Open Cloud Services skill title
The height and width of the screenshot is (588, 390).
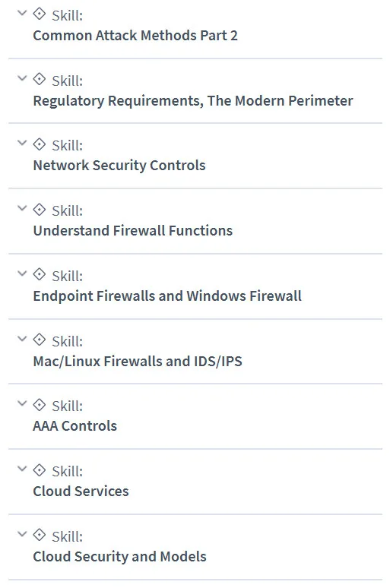coord(81,492)
